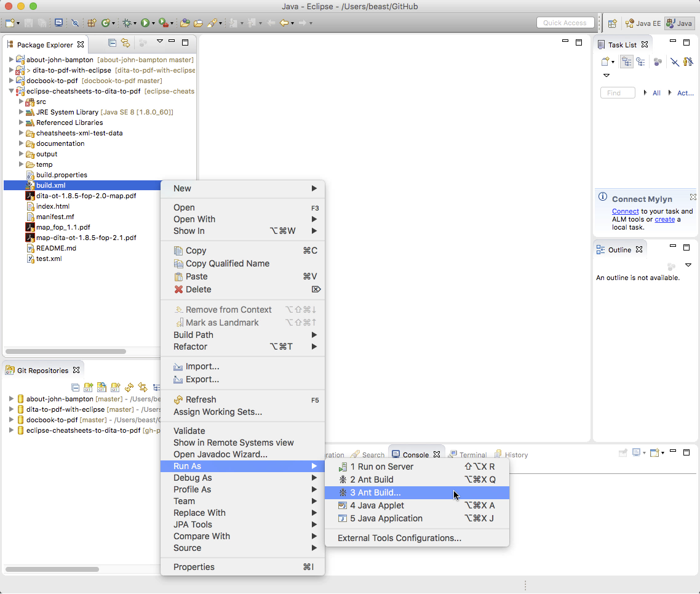
Task: Click the New Java Package icon
Action: tap(92, 23)
